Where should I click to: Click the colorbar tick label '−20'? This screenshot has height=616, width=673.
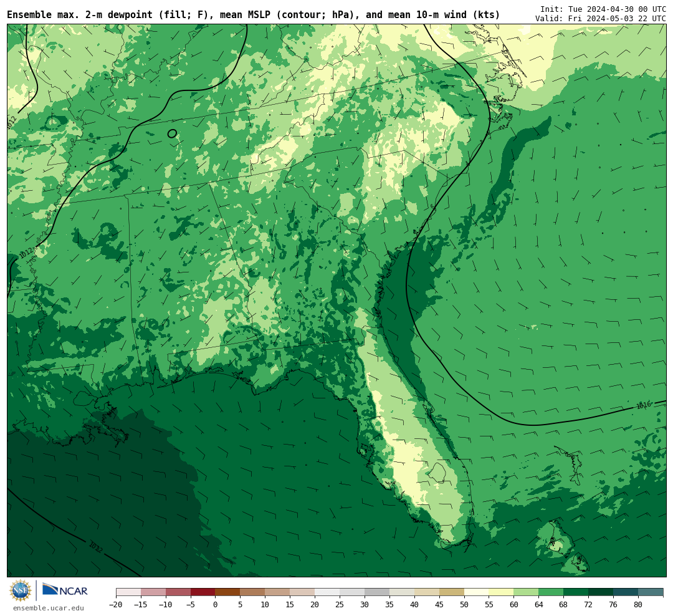pyautogui.click(x=116, y=605)
